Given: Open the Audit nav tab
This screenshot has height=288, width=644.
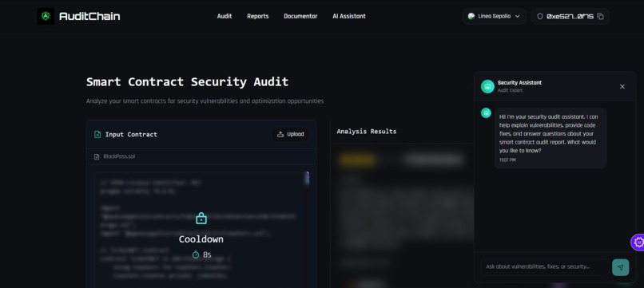Looking at the screenshot, I should point(225,17).
